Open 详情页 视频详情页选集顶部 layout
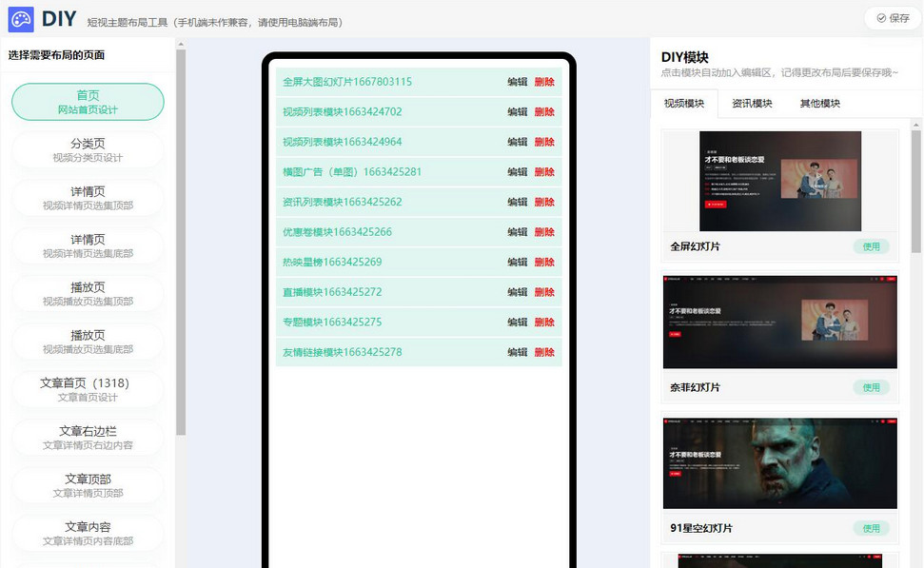924x568 pixels. (x=88, y=198)
